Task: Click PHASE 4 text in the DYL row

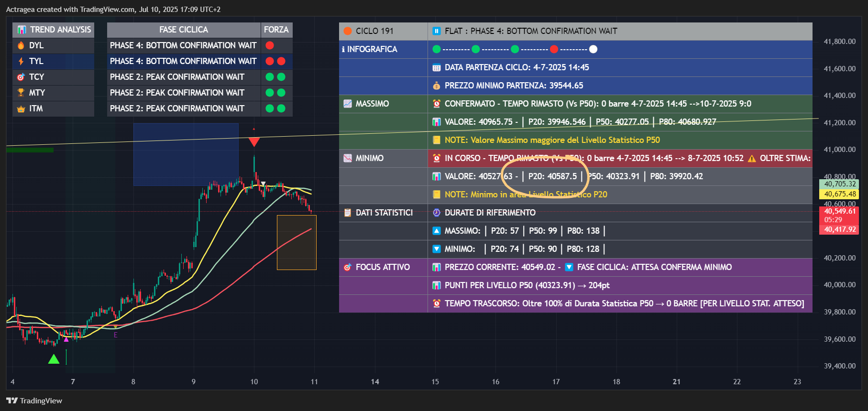Action: (x=183, y=45)
